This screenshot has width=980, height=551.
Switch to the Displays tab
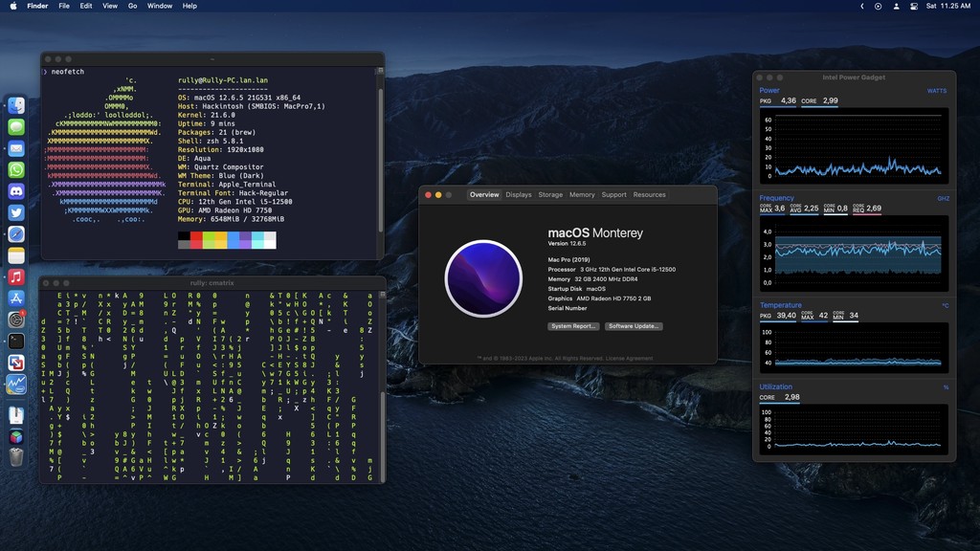(518, 194)
